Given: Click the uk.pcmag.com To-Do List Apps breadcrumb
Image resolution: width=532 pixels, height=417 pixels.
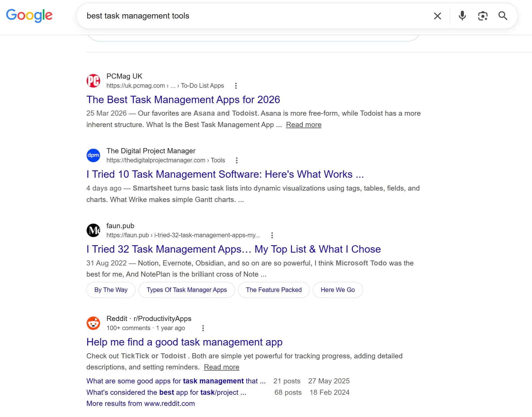Looking at the screenshot, I should pos(165,86).
